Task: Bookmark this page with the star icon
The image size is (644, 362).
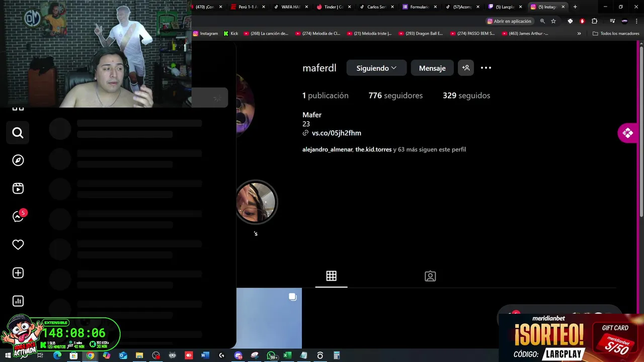Action: coord(553,21)
